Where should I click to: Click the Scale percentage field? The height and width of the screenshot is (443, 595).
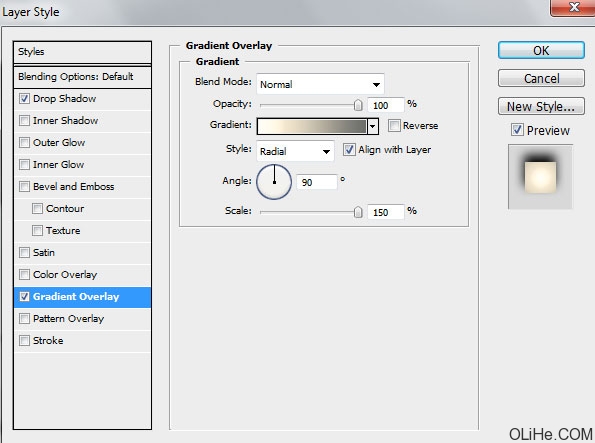(386, 212)
